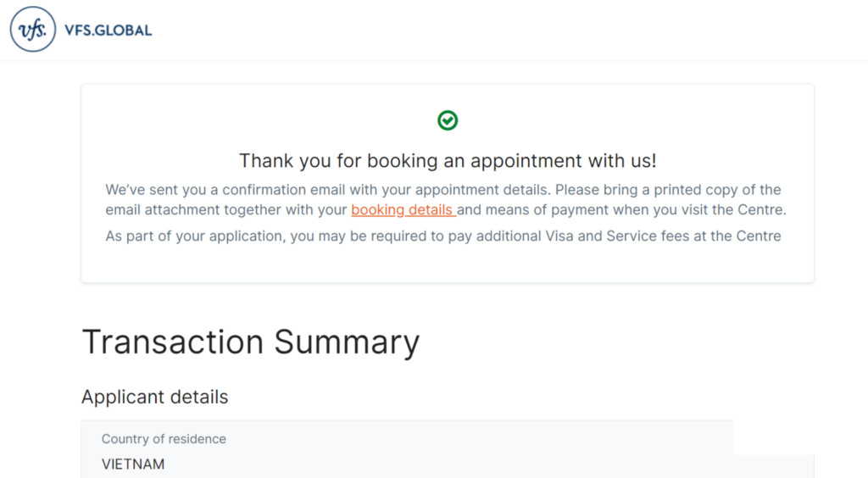The image size is (868, 478).
Task: Click the words 'email attachment together with your'
Action: (226, 209)
